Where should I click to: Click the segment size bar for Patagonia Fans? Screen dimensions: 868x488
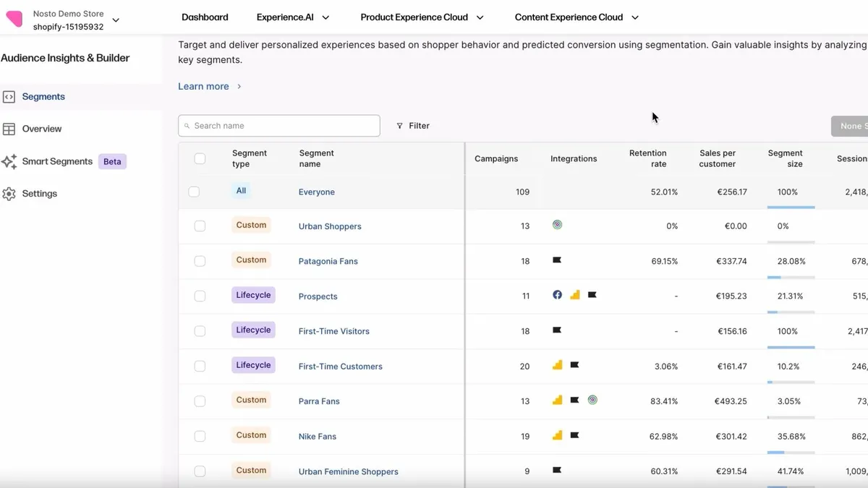(x=791, y=277)
